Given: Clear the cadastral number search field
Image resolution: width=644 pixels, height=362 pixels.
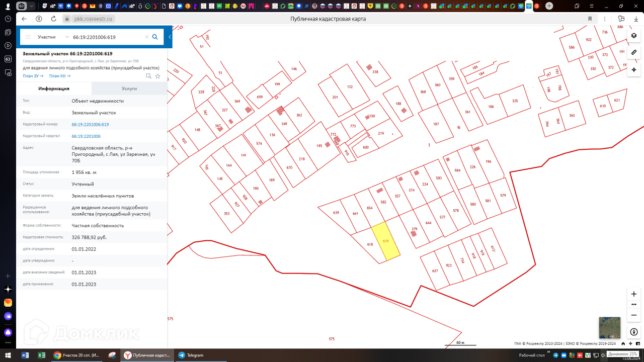Looking at the screenshot, I should pyautogui.click(x=147, y=37).
